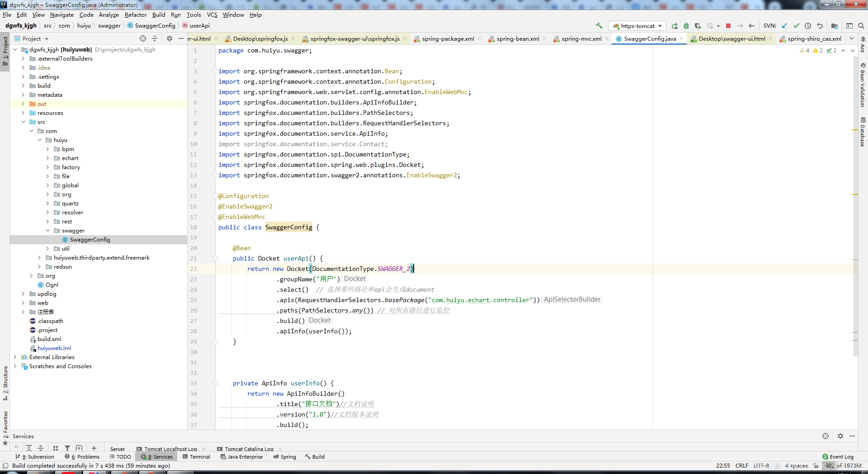The image size is (868, 474).
Task: Open the Event Log button
Action: 838,457
